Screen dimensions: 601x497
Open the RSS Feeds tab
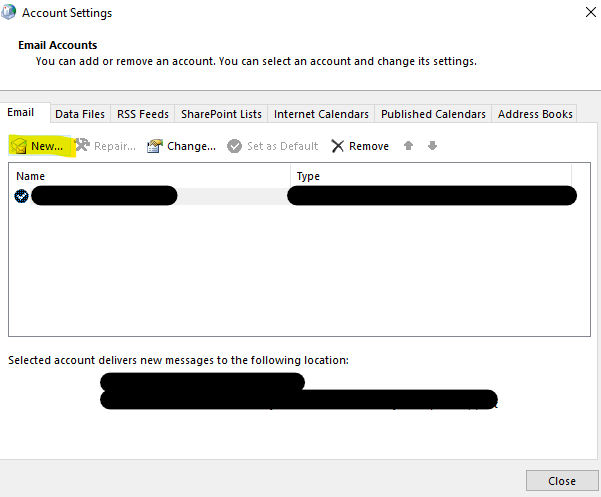point(143,114)
